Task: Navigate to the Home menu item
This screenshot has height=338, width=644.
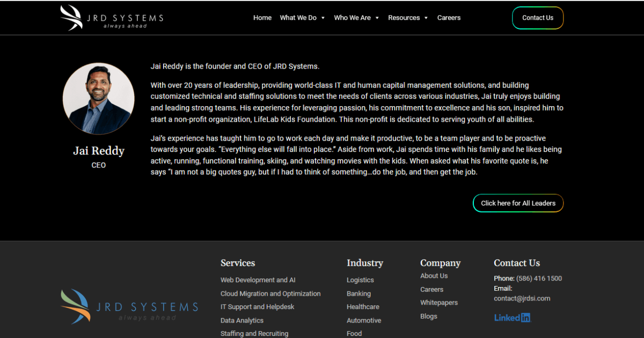Action: 262,17
